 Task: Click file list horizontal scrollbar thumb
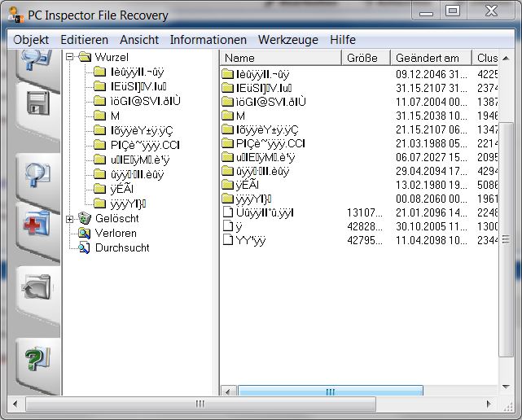pos(331,391)
